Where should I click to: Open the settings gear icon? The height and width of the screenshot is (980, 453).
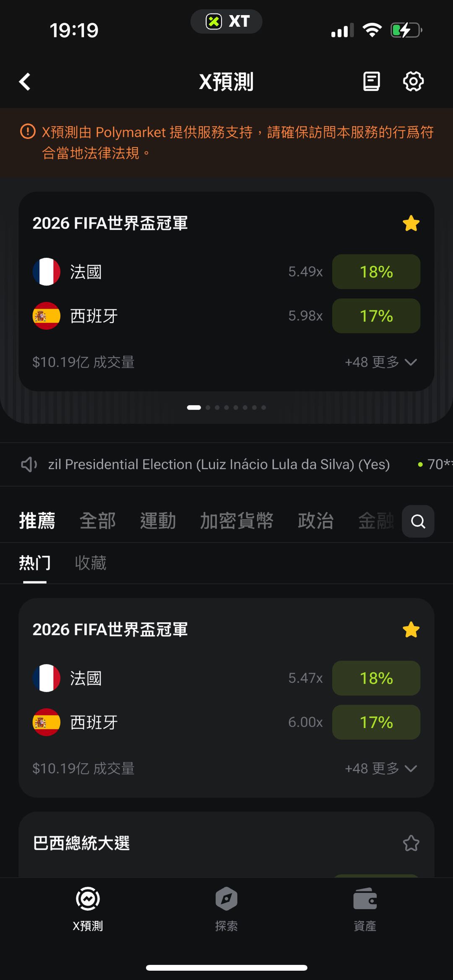click(x=413, y=81)
